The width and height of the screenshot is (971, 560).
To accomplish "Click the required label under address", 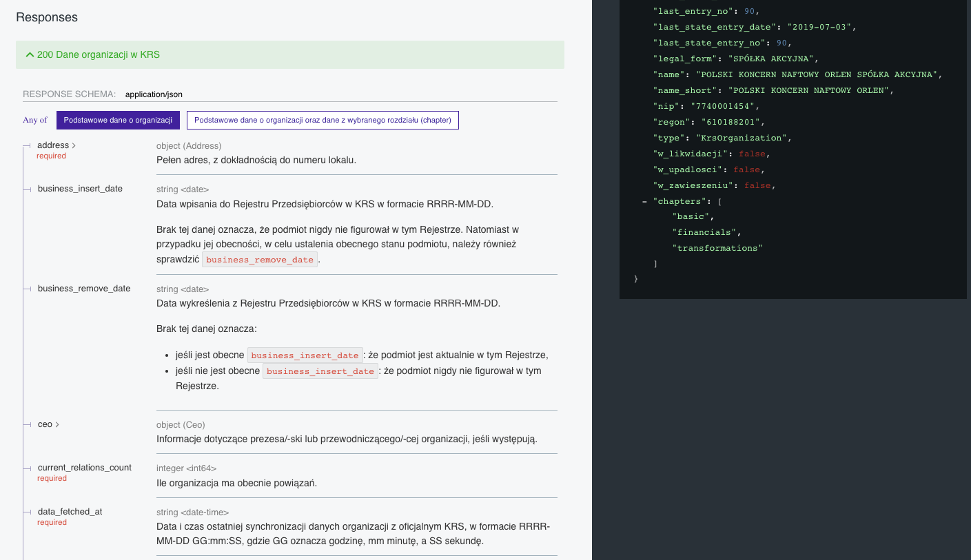I will [52, 156].
